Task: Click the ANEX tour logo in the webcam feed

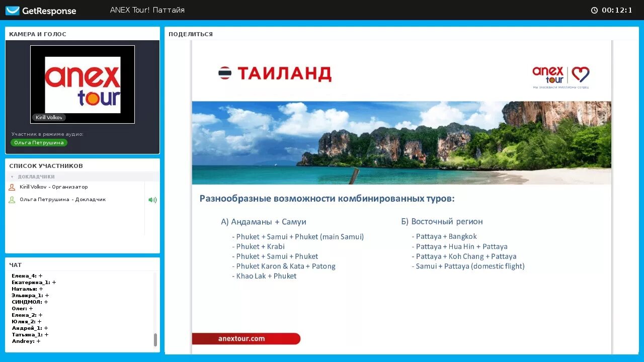Action: [82, 83]
